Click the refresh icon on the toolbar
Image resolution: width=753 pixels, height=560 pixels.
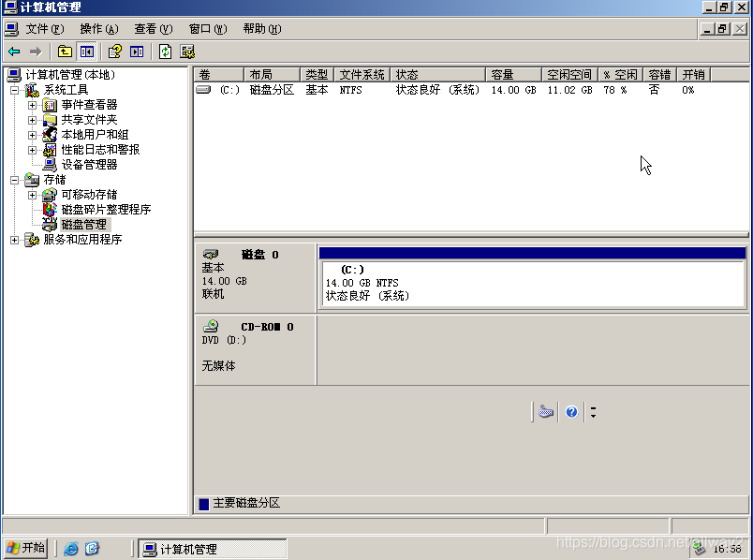tap(166, 52)
